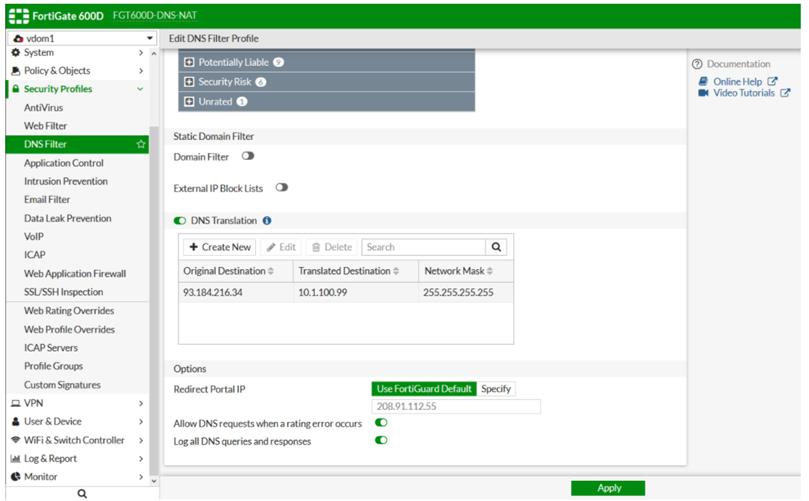Collapse the Security Profiles chevron

tap(140, 89)
